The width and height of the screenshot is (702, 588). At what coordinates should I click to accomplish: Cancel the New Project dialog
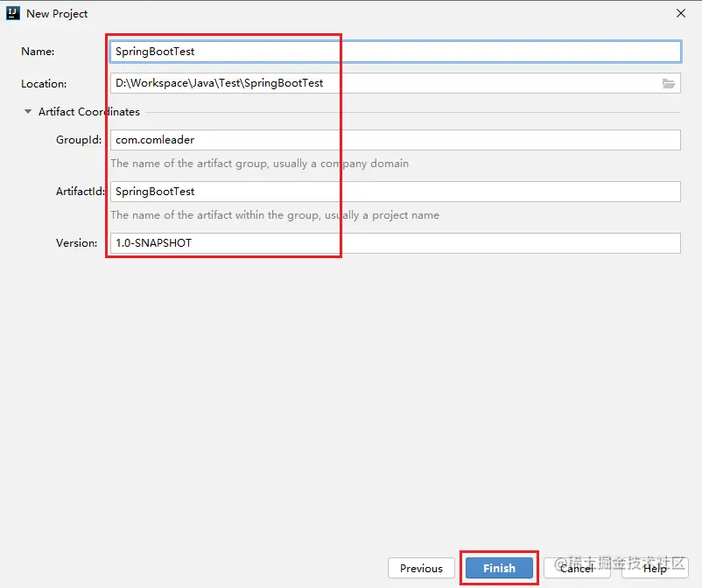(577, 568)
